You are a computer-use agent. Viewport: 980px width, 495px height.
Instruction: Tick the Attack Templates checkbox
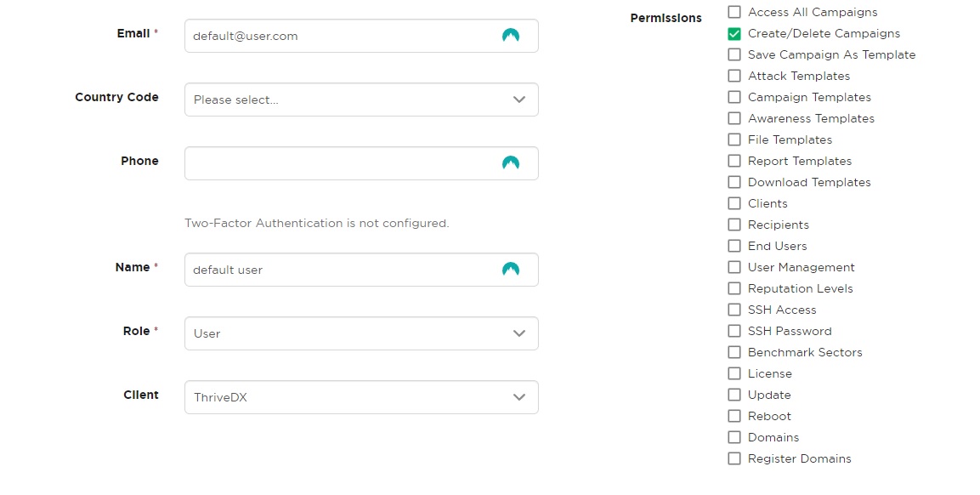click(734, 76)
